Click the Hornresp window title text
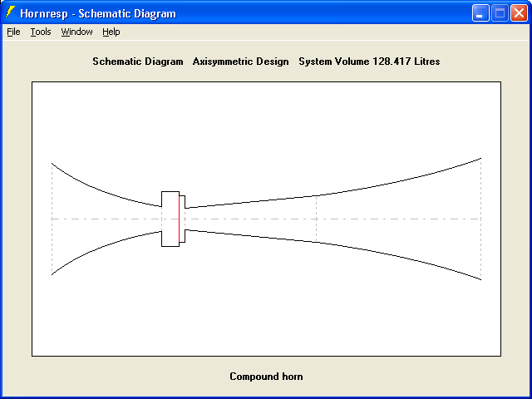 98,13
